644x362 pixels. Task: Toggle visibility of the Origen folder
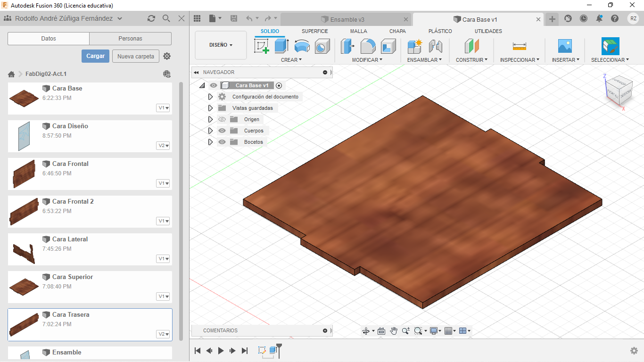pyautogui.click(x=222, y=119)
